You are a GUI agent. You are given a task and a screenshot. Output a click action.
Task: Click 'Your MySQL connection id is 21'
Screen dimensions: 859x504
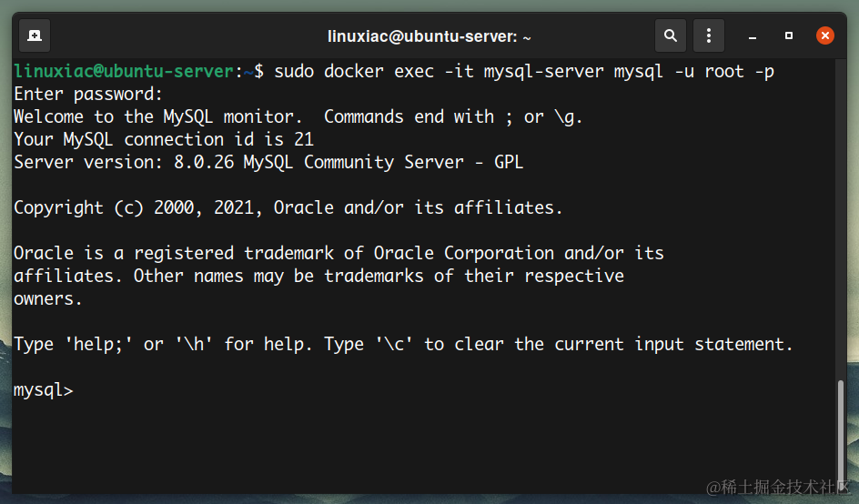(x=164, y=140)
